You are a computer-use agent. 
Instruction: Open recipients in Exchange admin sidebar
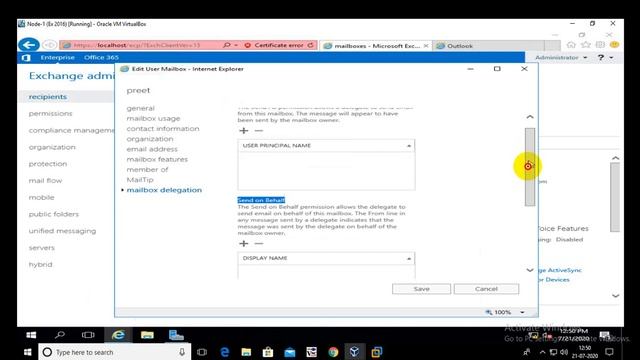pos(48,97)
